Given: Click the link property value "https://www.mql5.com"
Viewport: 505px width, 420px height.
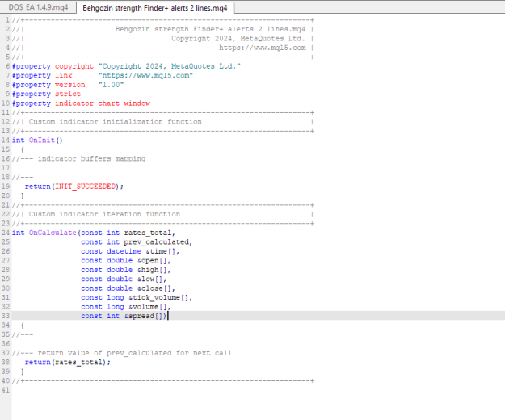Looking at the screenshot, I should (x=145, y=75).
